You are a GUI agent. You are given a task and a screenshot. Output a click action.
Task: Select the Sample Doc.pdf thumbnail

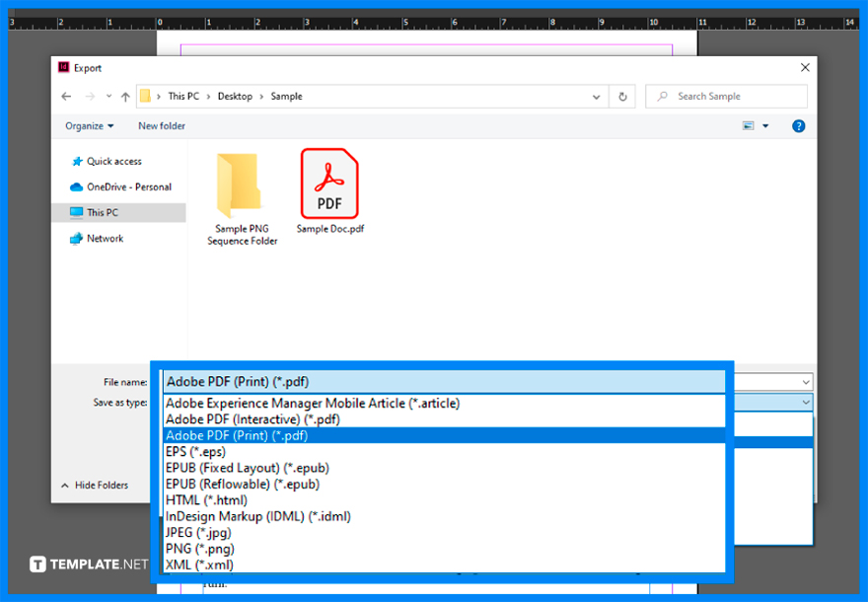tap(329, 184)
